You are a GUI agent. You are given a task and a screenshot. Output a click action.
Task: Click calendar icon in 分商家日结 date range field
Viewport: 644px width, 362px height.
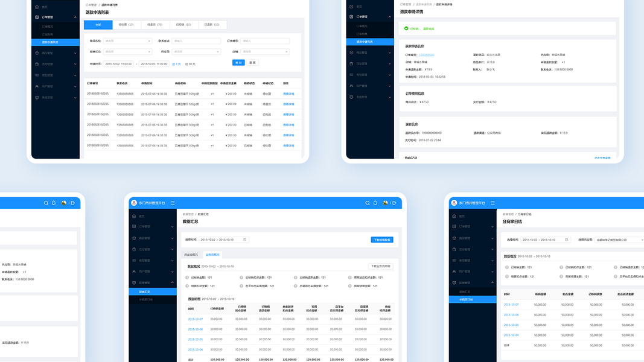(566, 240)
